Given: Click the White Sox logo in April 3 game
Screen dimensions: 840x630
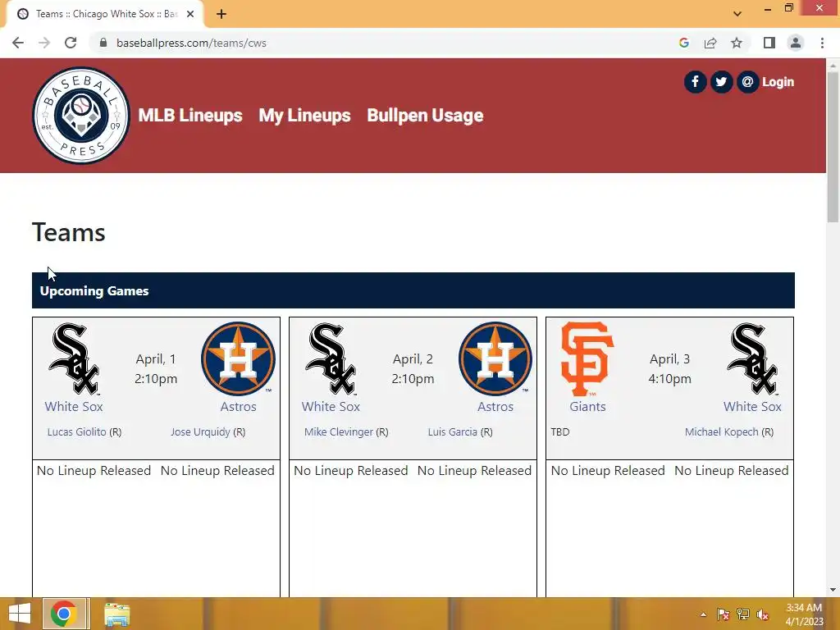Looking at the screenshot, I should click(752, 358).
